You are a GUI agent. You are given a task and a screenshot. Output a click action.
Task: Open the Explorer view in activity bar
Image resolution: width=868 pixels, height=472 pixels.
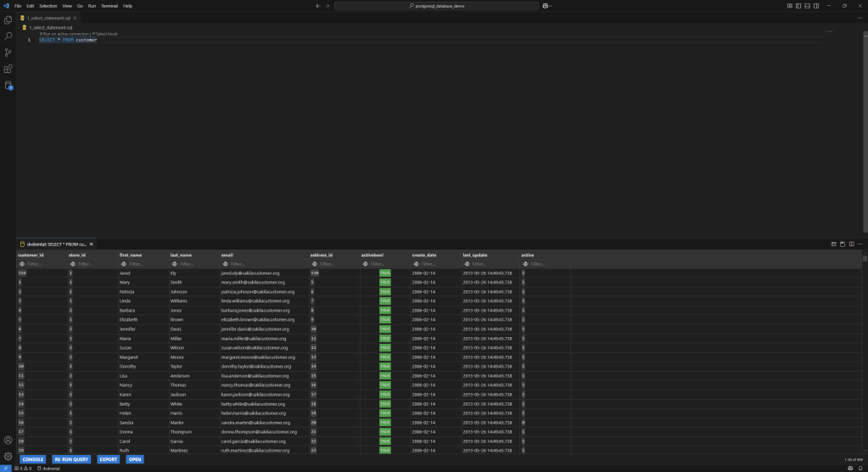(x=8, y=20)
